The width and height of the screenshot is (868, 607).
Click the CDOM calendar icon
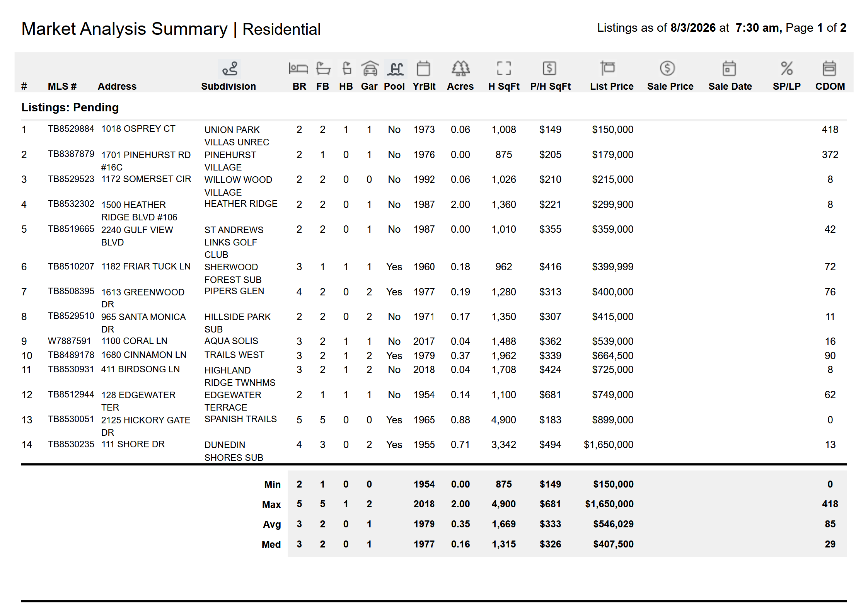pyautogui.click(x=829, y=68)
